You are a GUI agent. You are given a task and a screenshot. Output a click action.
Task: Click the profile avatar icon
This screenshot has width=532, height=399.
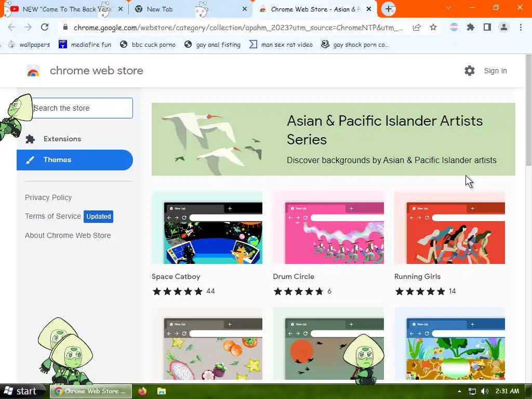[x=504, y=27]
